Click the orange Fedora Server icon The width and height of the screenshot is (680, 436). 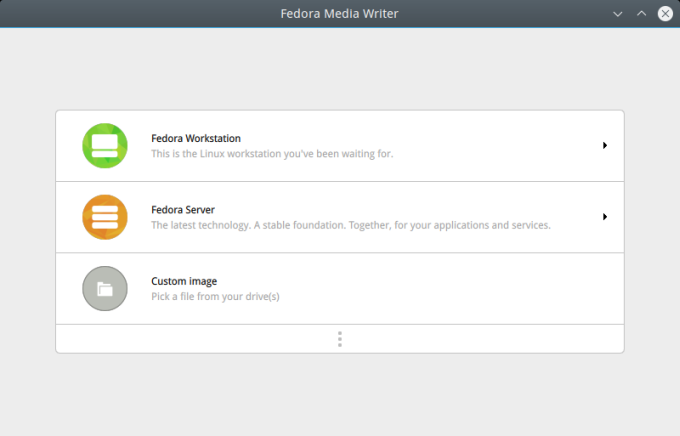point(105,217)
